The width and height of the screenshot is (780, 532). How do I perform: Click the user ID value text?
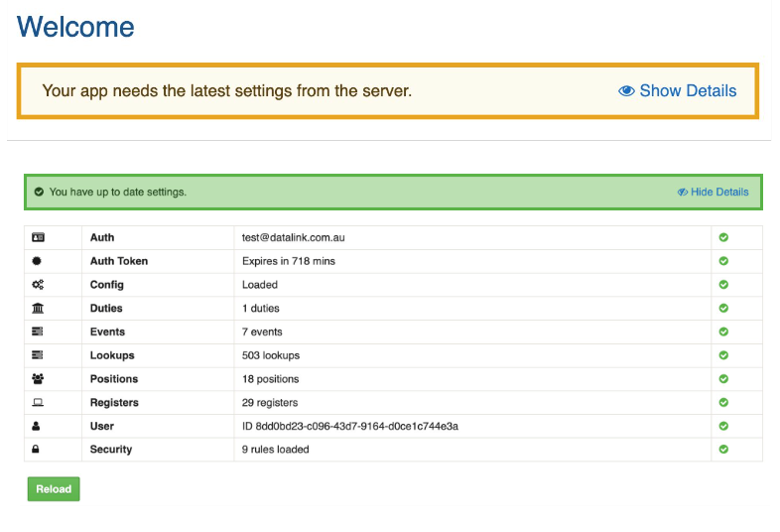[349, 426]
